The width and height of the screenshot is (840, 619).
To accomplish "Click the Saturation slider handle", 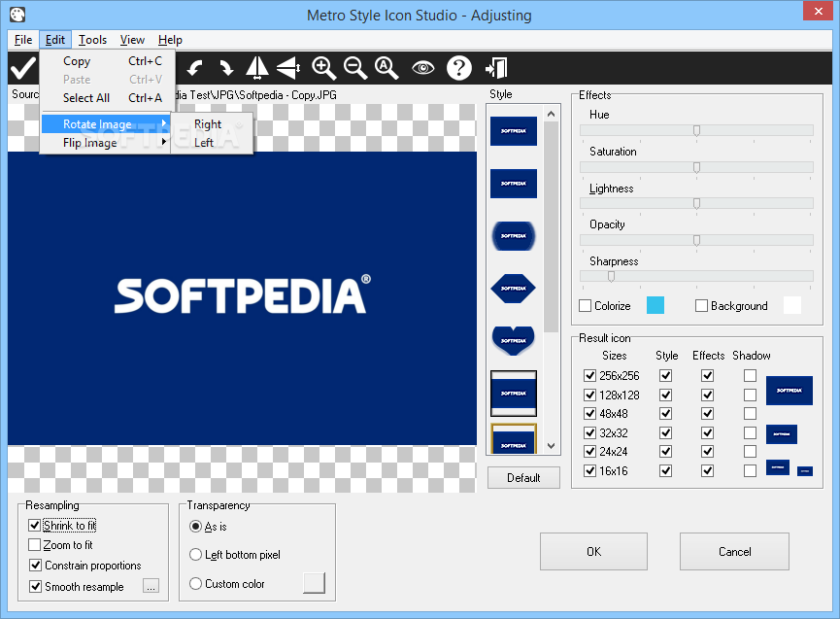I will click(696, 168).
